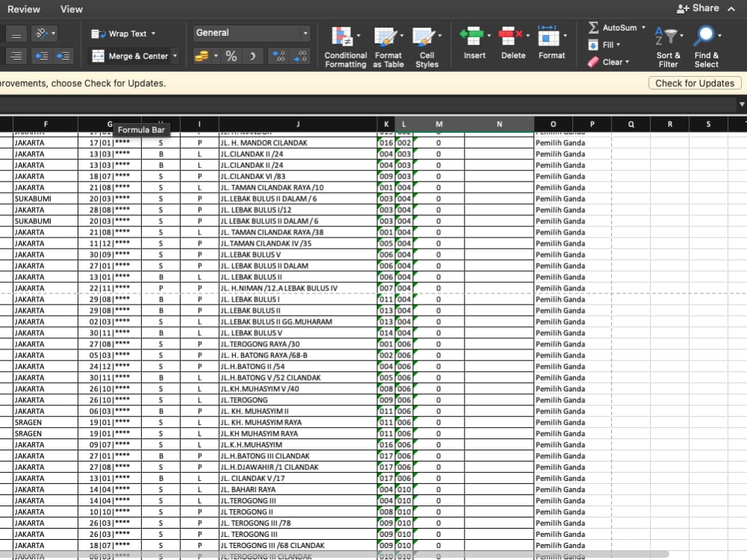Viewport: 747px width, 560px height.
Task: Expand the Merge & Center dropdown arrow
Action: [175, 56]
